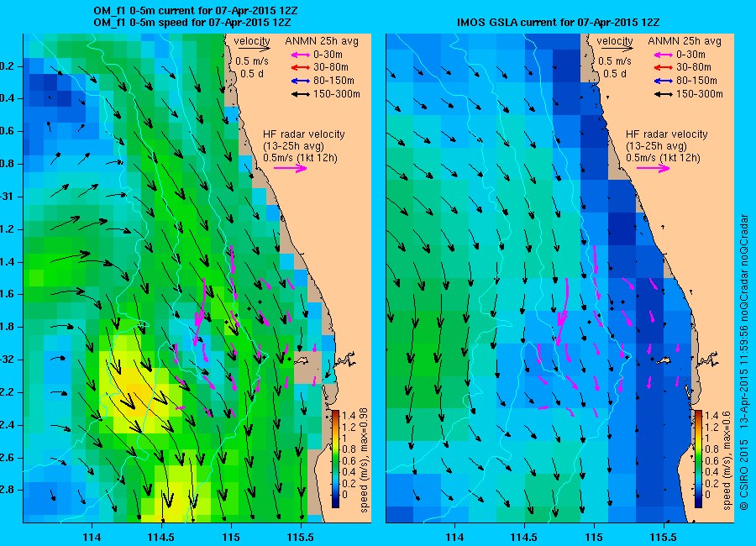Click longitude label '115.5' under GSLA panel

(664, 537)
